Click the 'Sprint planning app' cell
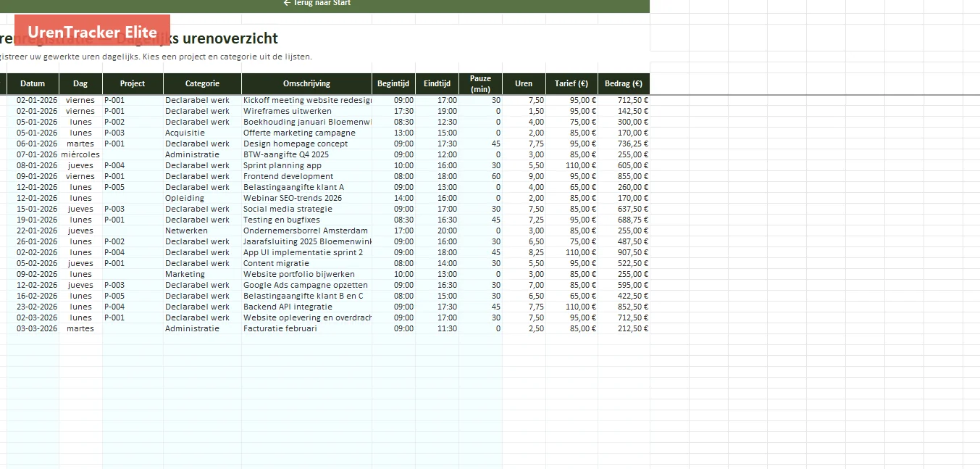This screenshot has height=469, width=980. pos(306,165)
